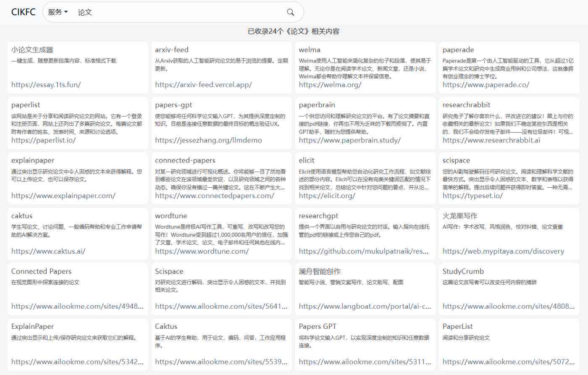Visit the ailookme.com/sites/5539 link

point(221,362)
